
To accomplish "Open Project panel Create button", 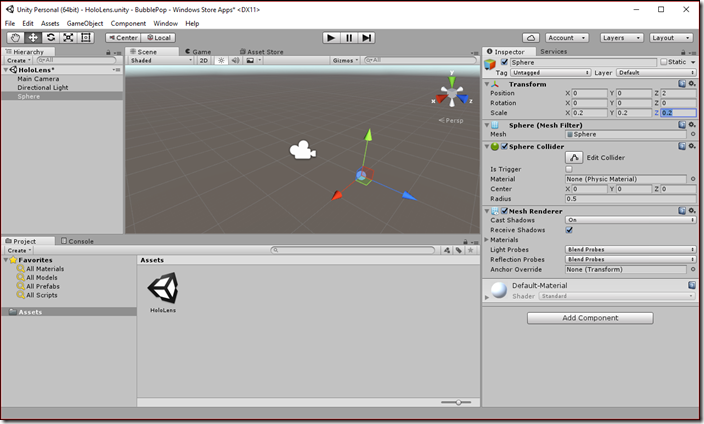I will click(x=19, y=250).
